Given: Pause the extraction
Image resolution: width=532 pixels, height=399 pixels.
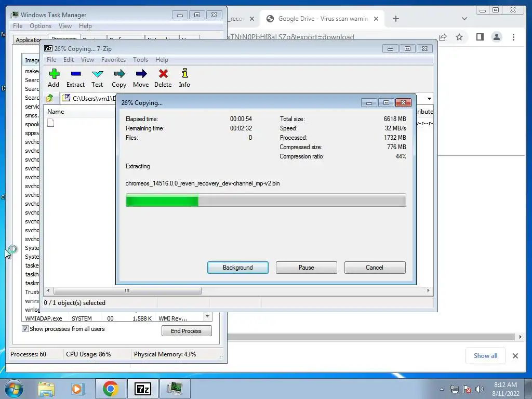Looking at the screenshot, I should [x=307, y=268].
